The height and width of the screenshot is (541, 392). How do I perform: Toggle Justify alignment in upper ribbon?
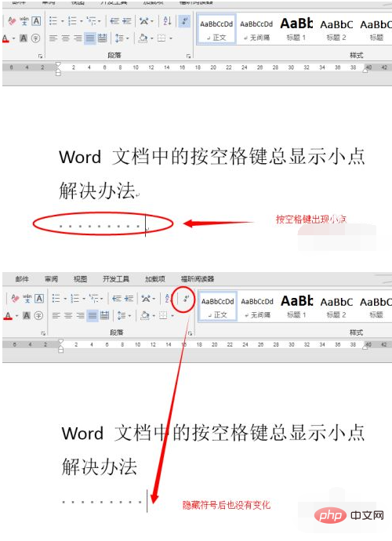[90, 38]
